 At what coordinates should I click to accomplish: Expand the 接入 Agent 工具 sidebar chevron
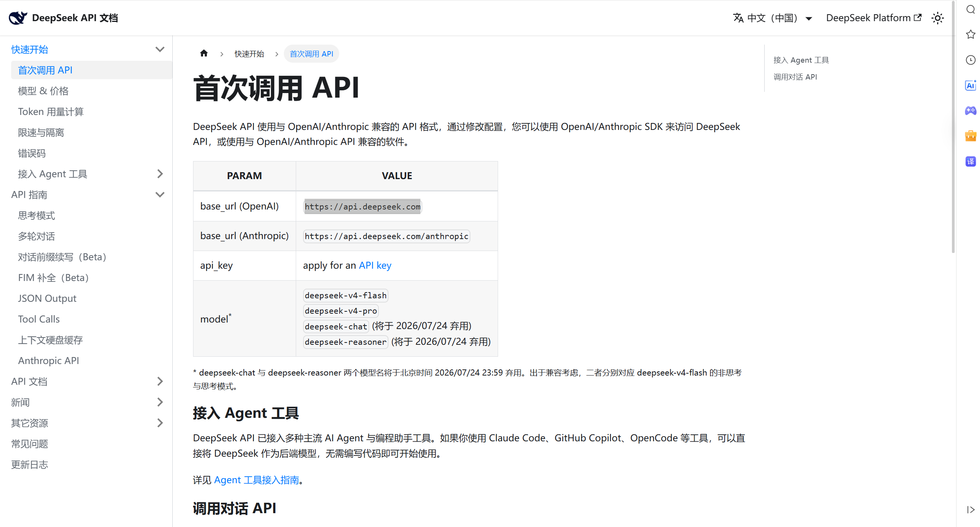pyautogui.click(x=160, y=174)
